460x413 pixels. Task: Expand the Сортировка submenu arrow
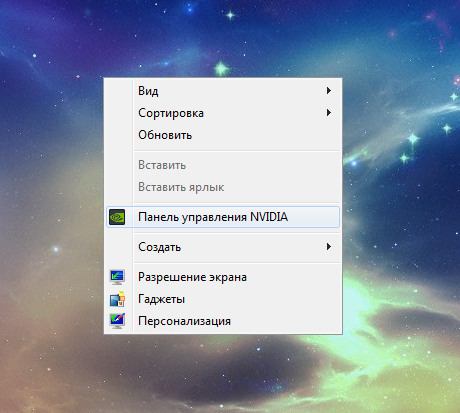tap(329, 113)
